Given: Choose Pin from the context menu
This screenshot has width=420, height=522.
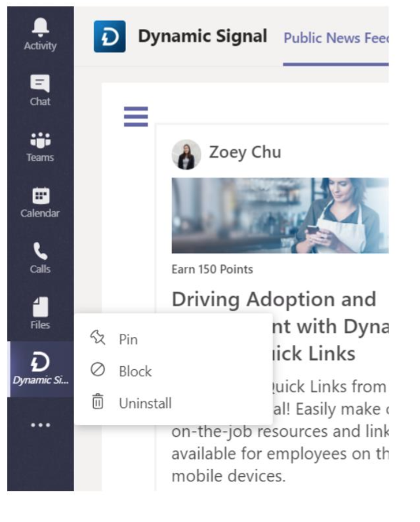Looking at the screenshot, I should (x=173, y=339).
